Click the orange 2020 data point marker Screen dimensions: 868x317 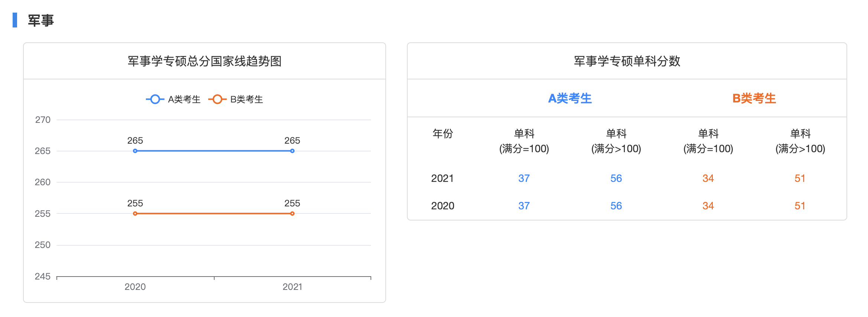[135, 214]
